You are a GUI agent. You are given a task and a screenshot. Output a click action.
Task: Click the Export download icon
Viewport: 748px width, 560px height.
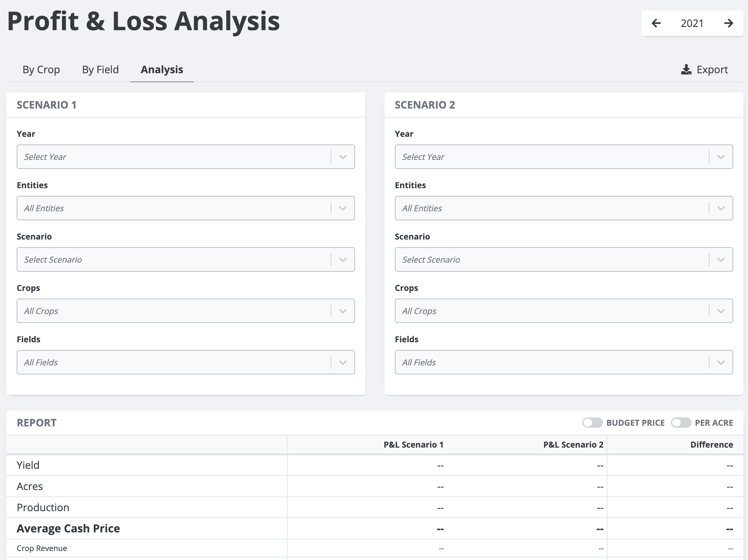pyautogui.click(x=686, y=70)
